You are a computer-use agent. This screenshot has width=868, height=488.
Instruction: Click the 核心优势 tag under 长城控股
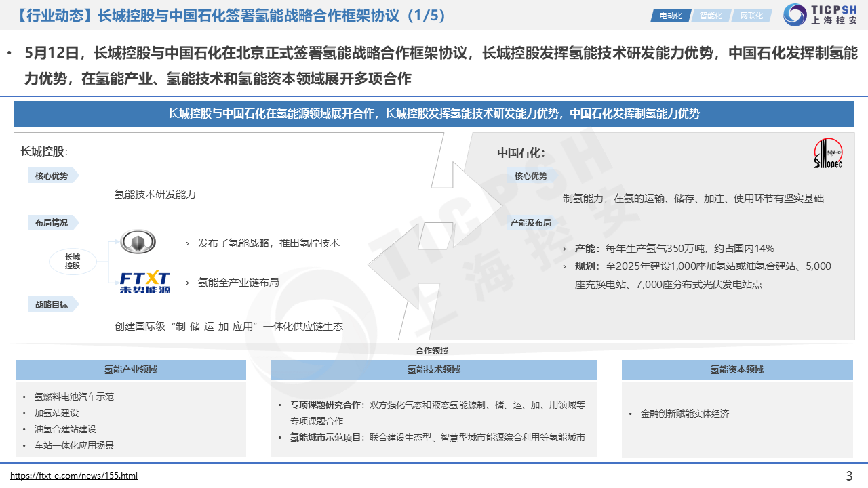(52, 176)
